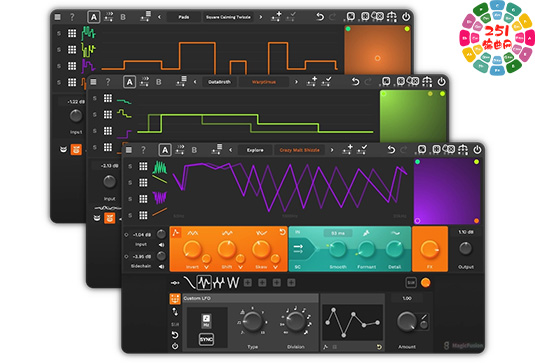The image size is (535, 363).
Task: Open the menu icon in the front window
Action: point(129,150)
